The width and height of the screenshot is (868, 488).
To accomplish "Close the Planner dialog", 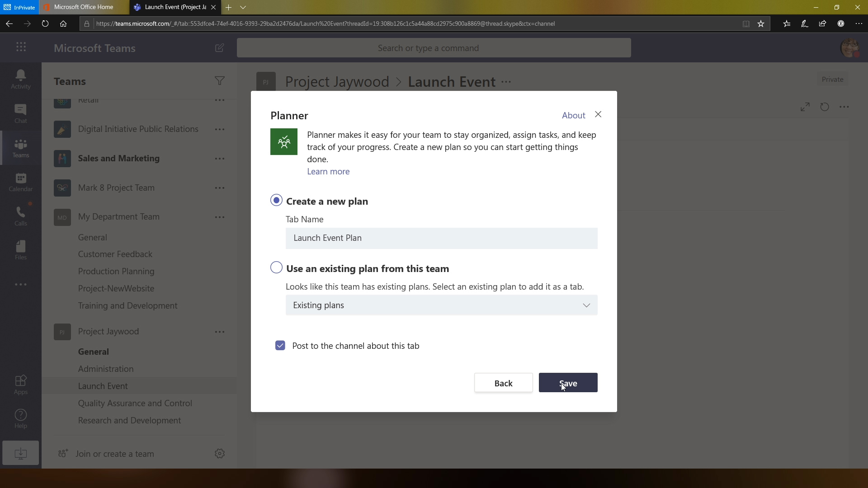I will pos(598,114).
